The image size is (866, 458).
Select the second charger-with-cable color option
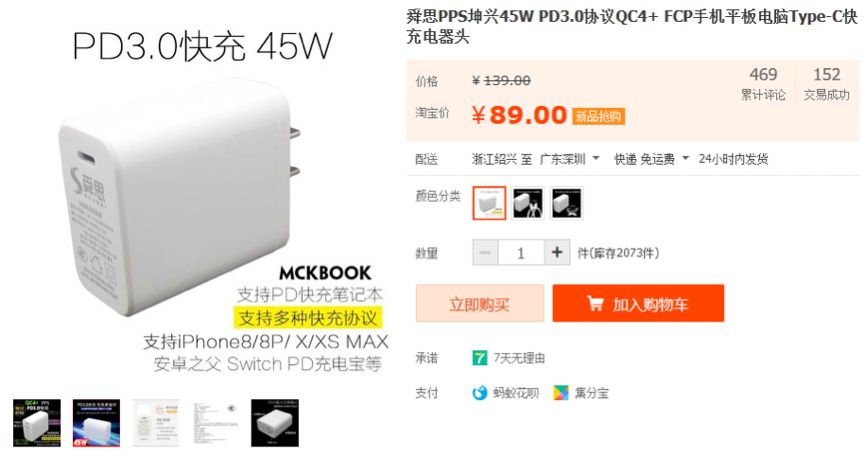[527, 203]
